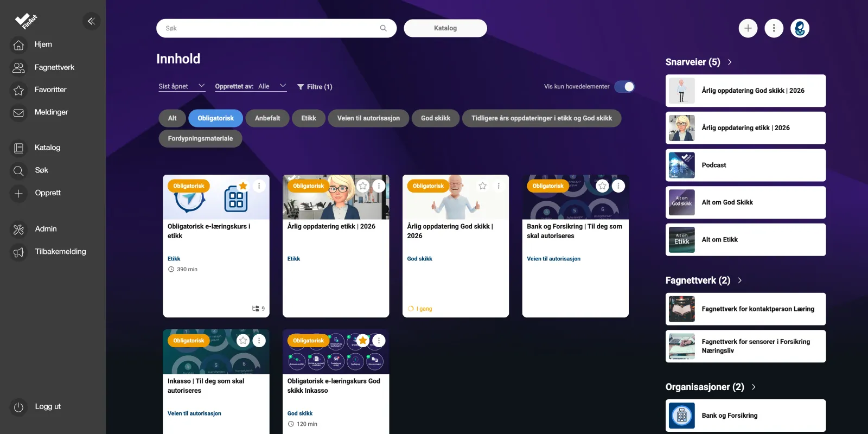Click the Katalog book icon in the sidebar
The height and width of the screenshot is (434, 868).
(x=18, y=148)
